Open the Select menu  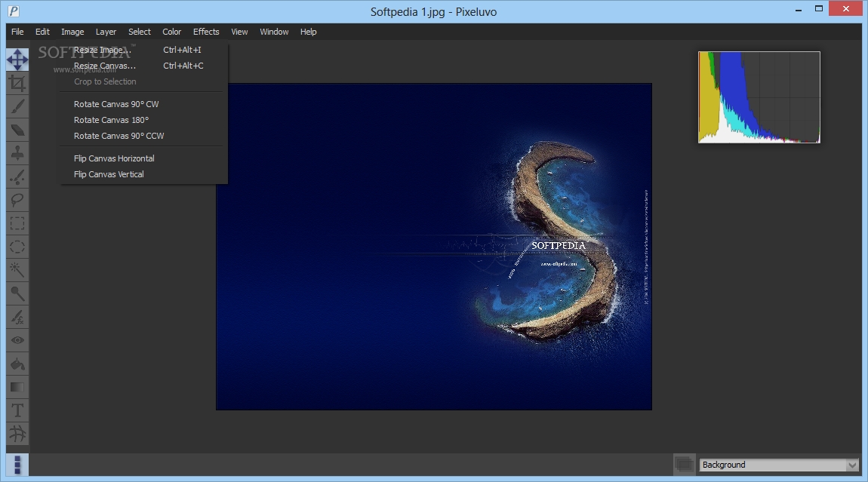[140, 32]
